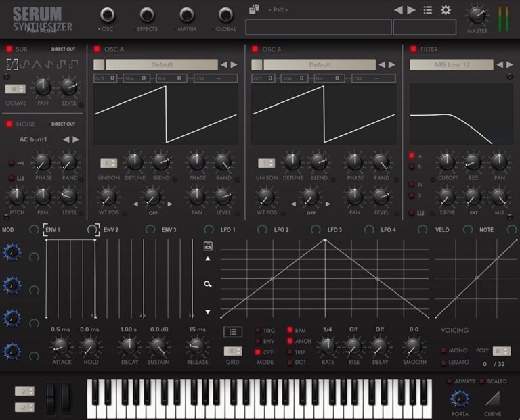Select the triangle SUB waveform

37,64
